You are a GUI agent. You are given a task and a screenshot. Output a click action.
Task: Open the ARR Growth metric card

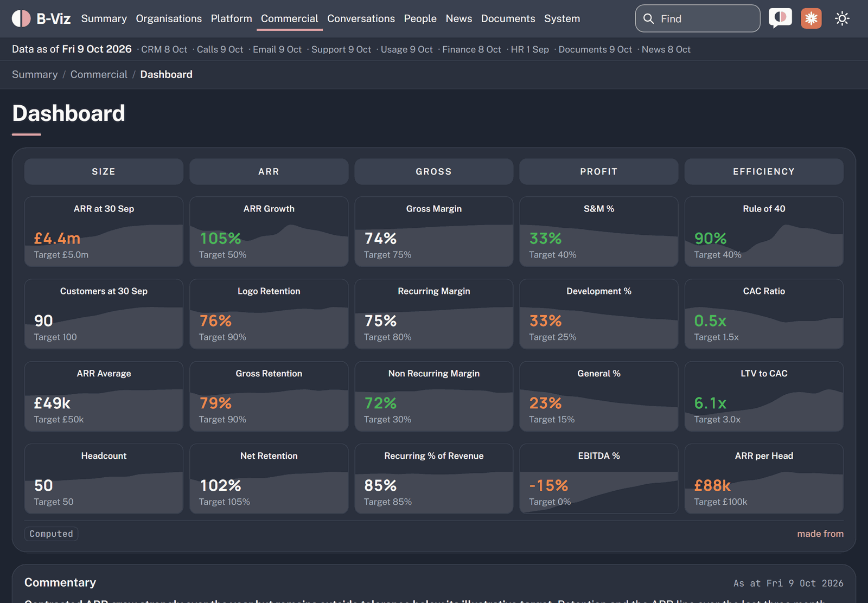[x=269, y=232]
